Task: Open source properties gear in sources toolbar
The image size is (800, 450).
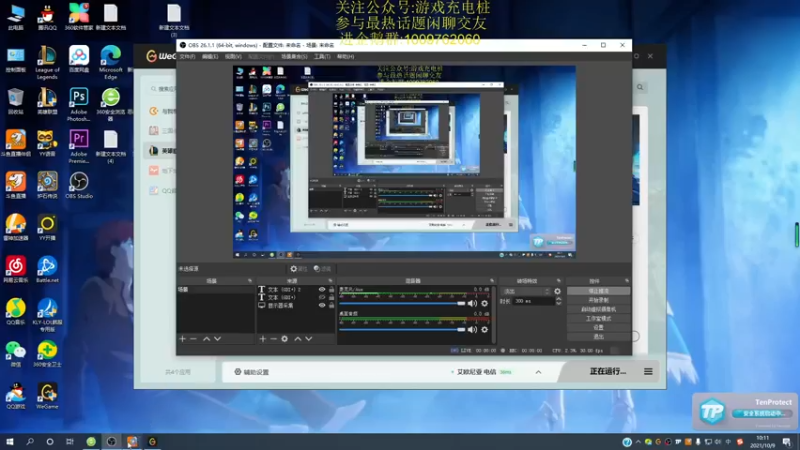Action: 285,339
